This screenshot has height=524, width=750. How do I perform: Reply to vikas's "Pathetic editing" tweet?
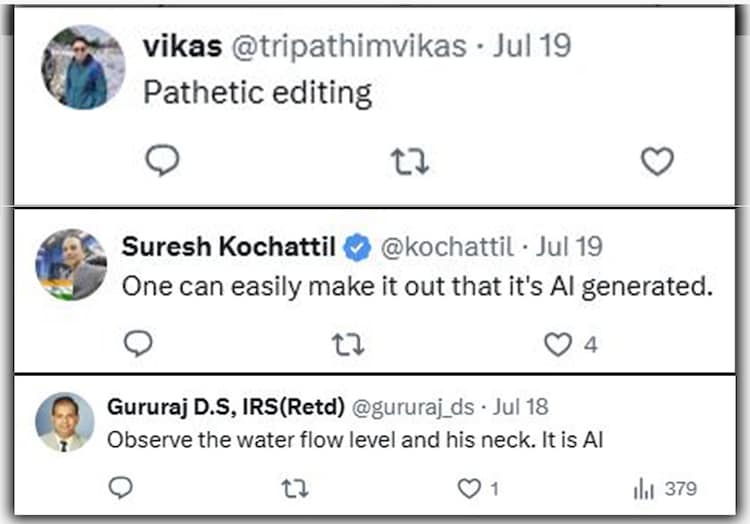[162, 160]
